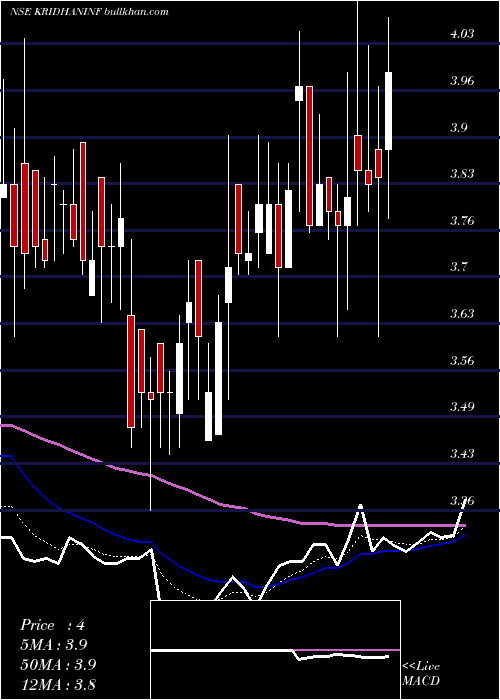Select the 3.43 price axis label

coord(462,454)
